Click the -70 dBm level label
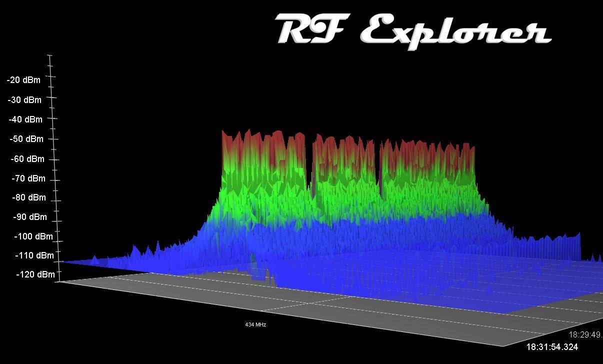Image resolution: width=603 pixels, height=364 pixels. pyautogui.click(x=28, y=178)
